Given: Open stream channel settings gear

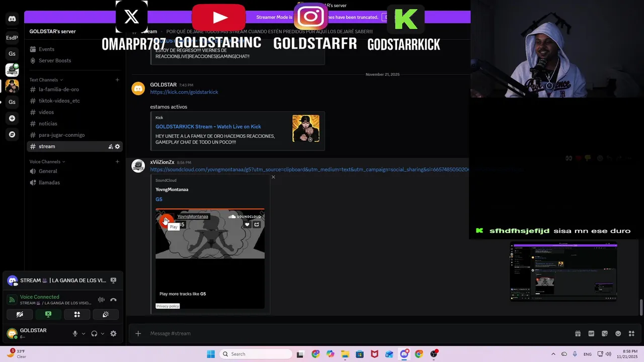Looking at the screenshot, I should click(x=118, y=147).
